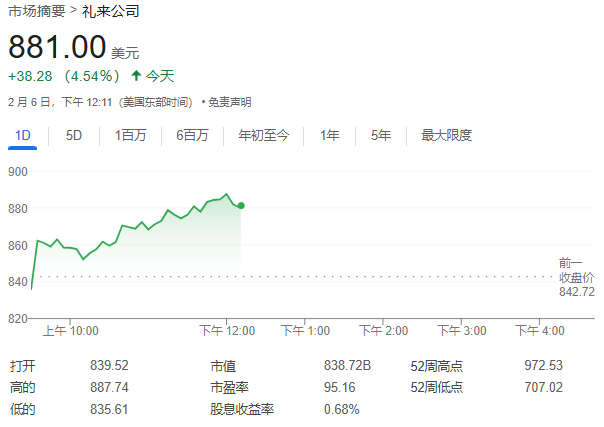604x427 pixels.
Task: Click the 52周高点 value 972.53
Action: pos(544,366)
